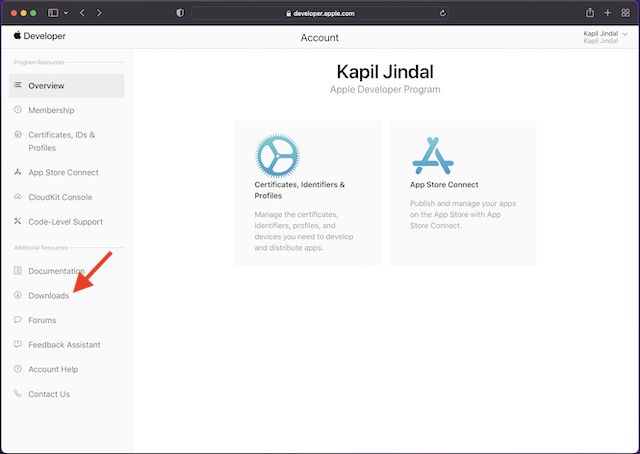The width and height of the screenshot is (640, 454).
Task: Minimize Safari using the yellow button
Action: (x=24, y=13)
